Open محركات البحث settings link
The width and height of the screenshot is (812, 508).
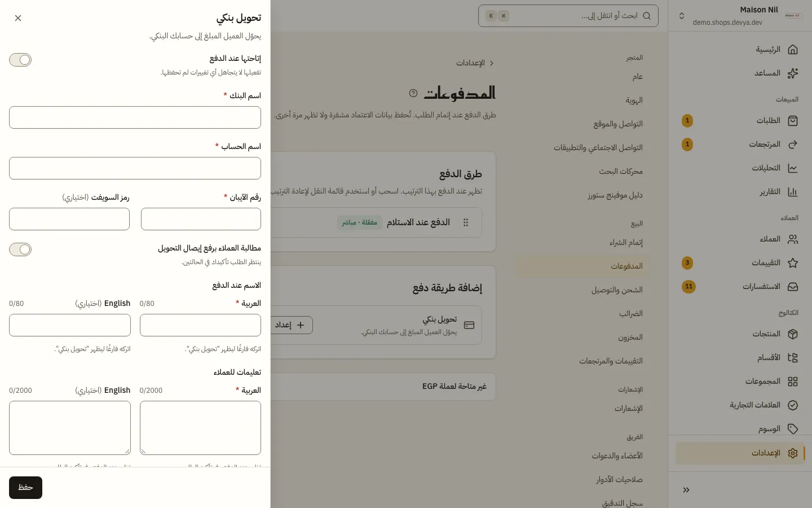(x=621, y=172)
